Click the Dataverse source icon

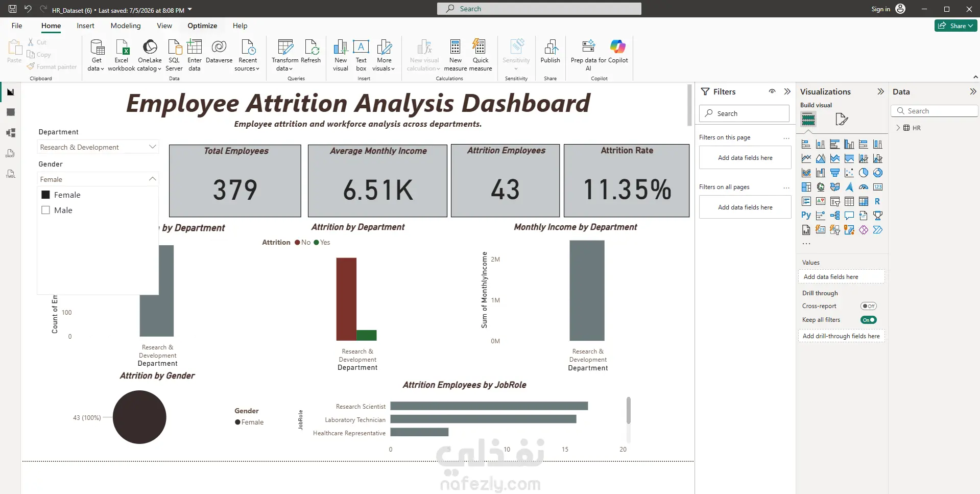[x=219, y=52]
